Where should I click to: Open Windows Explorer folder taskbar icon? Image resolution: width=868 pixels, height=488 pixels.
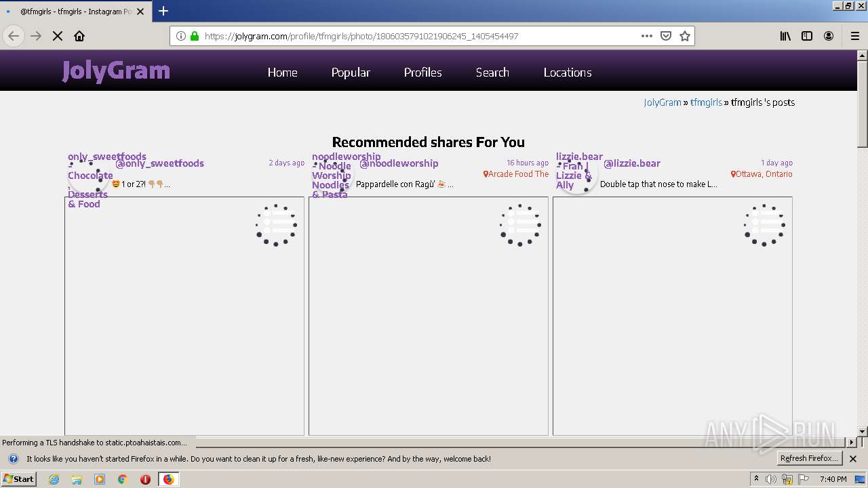point(77,479)
